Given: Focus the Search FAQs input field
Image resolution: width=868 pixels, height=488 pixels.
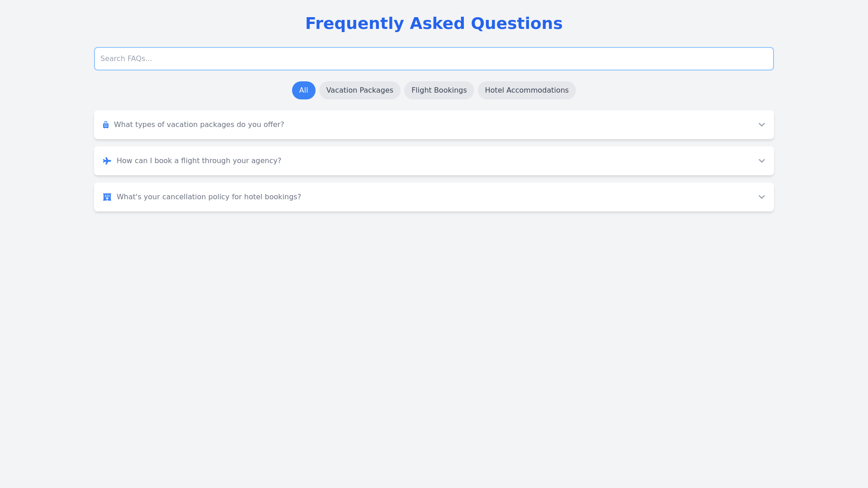Looking at the screenshot, I should pos(434,59).
